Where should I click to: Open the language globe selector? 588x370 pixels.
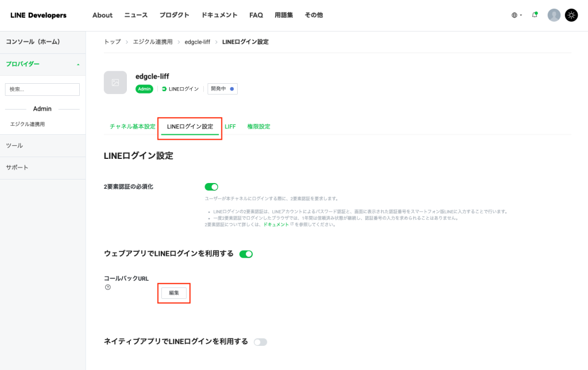516,15
